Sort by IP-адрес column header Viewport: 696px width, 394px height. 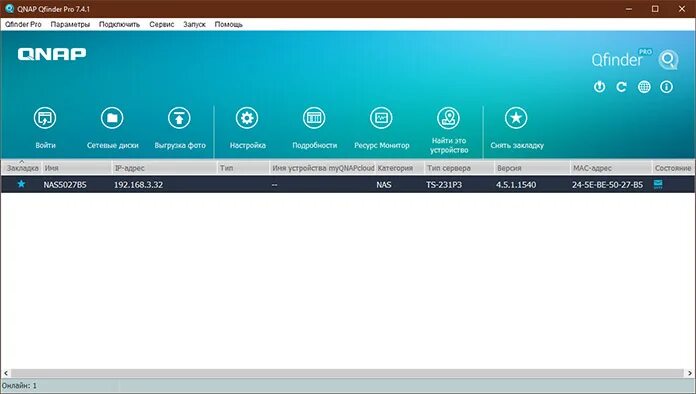[165, 168]
